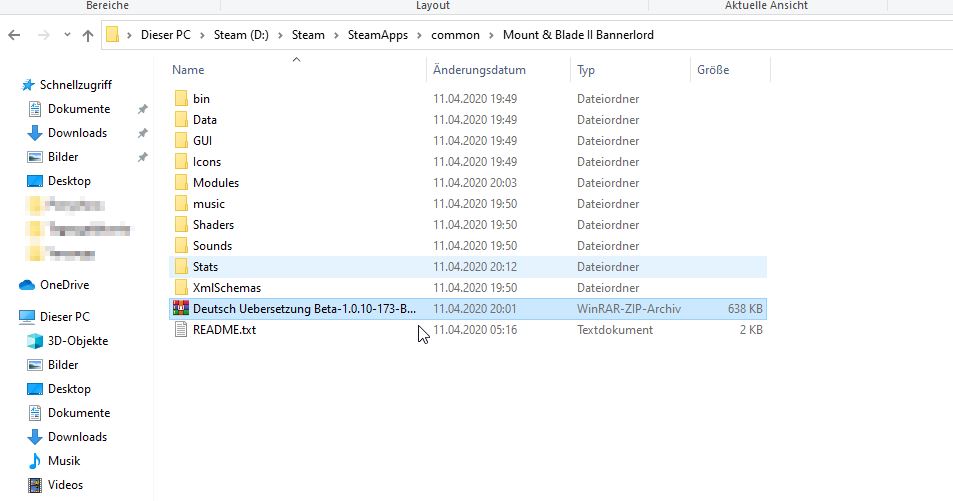This screenshot has width=953, height=501.
Task: Expand chevron after common breadcrumb
Action: [x=491, y=35]
